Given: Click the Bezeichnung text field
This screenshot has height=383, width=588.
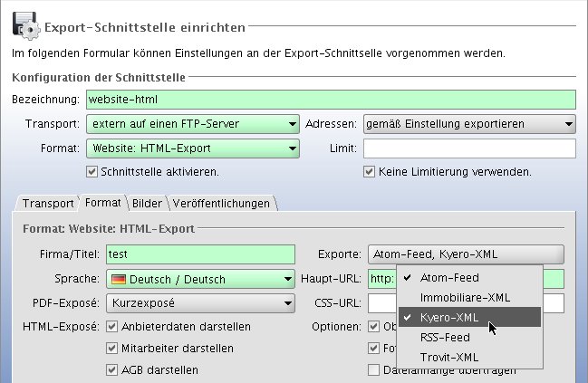Looking at the screenshot, I should [x=331, y=99].
